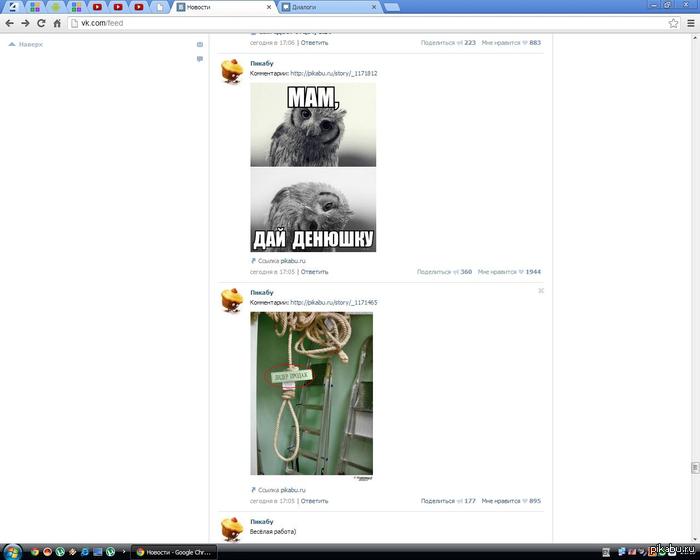
Task: Open the owl meme image
Action: point(313,166)
